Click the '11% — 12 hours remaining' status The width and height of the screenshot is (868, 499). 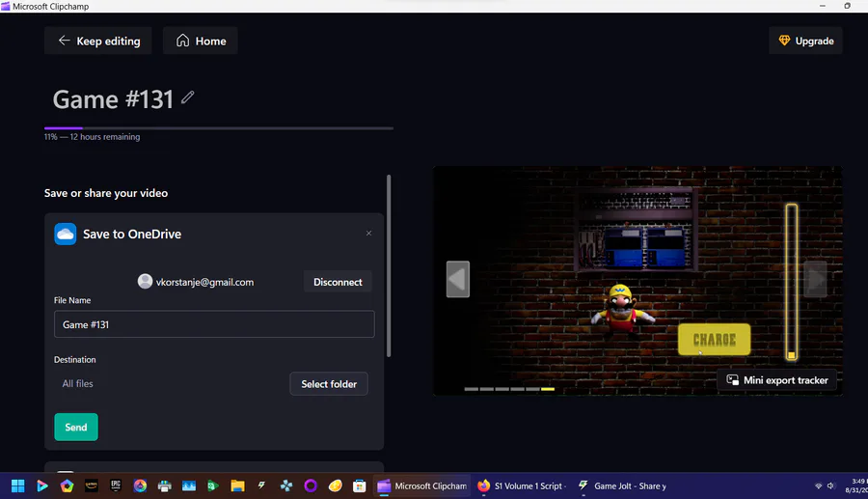(x=92, y=137)
